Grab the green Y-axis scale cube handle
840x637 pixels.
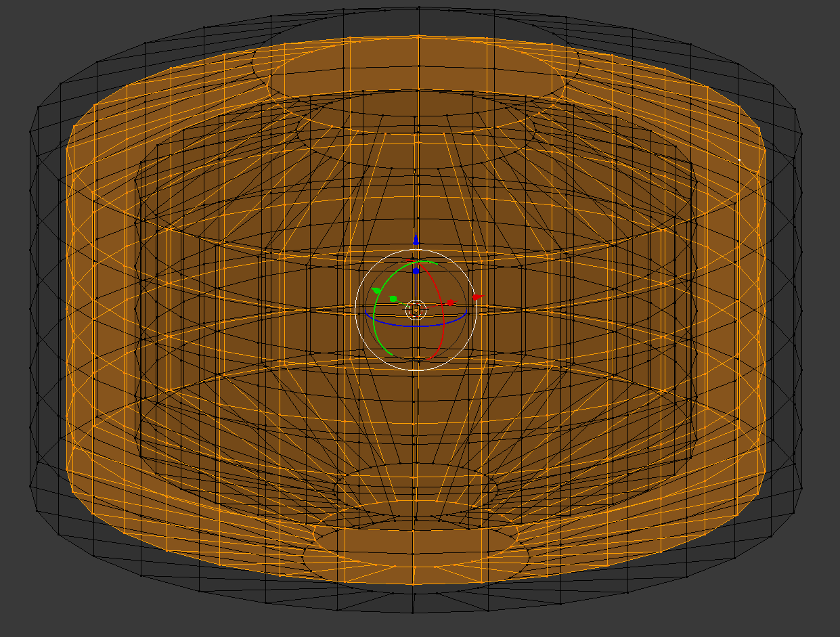393,299
